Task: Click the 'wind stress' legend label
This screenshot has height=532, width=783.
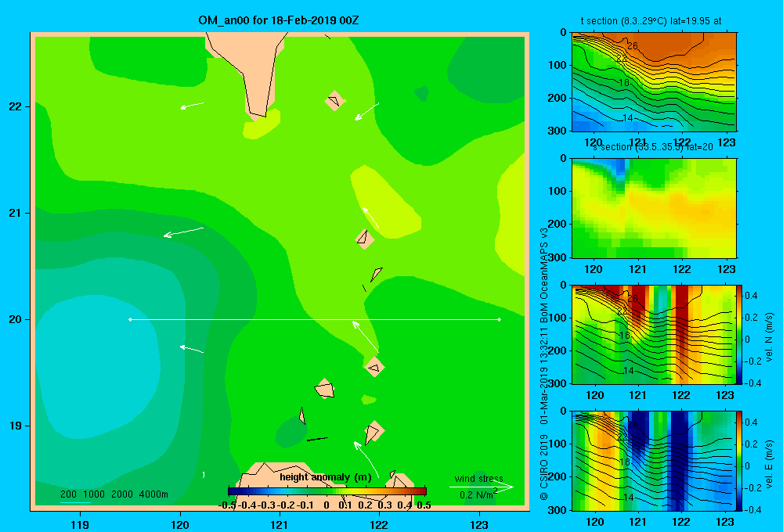Action: [x=479, y=479]
